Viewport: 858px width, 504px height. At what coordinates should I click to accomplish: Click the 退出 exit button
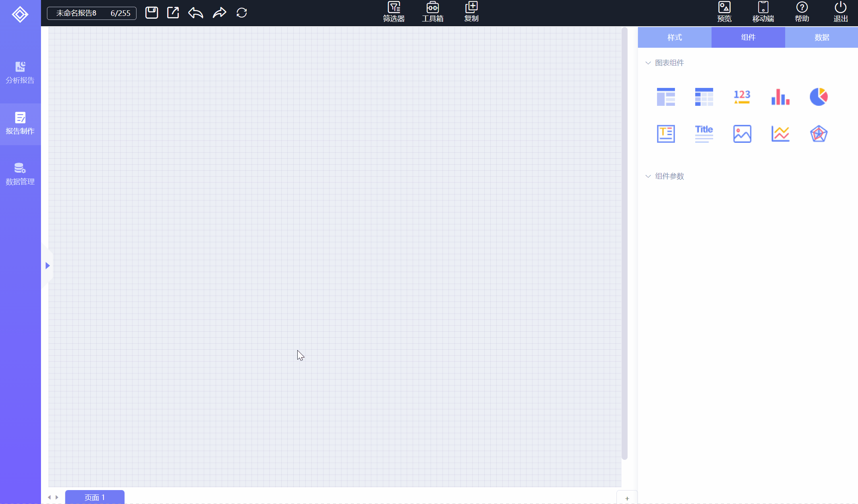(840, 12)
